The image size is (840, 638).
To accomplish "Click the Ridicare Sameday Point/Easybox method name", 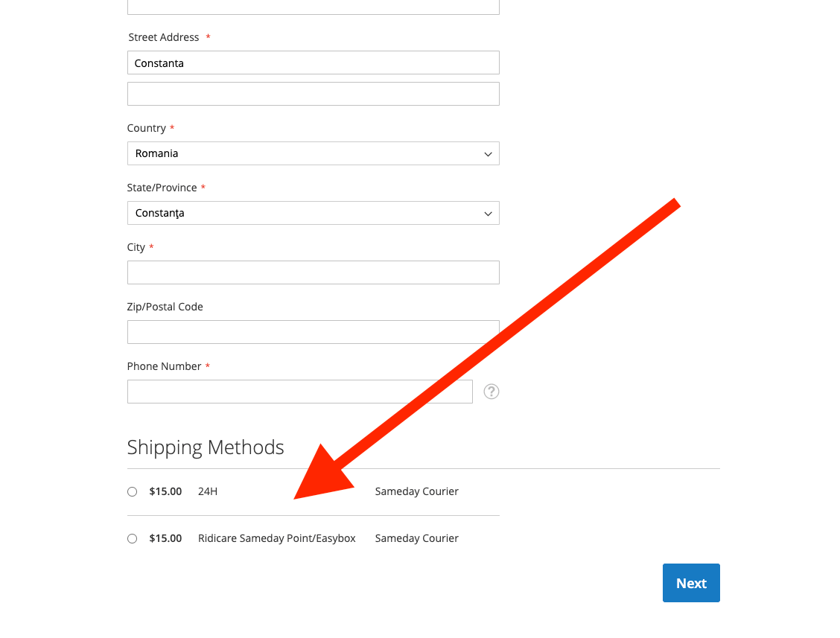I will (277, 538).
